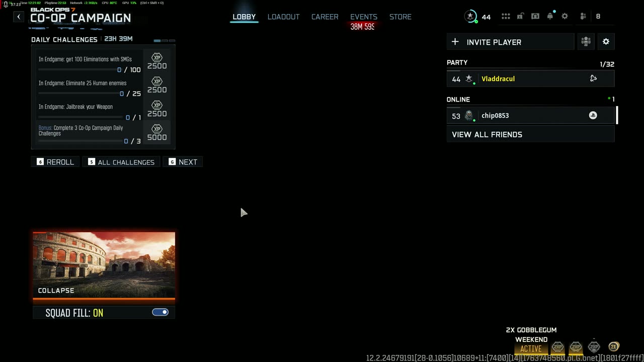644x362 pixels.
Task: Click the '0 / 100' progress counter
Action: [x=129, y=70]
